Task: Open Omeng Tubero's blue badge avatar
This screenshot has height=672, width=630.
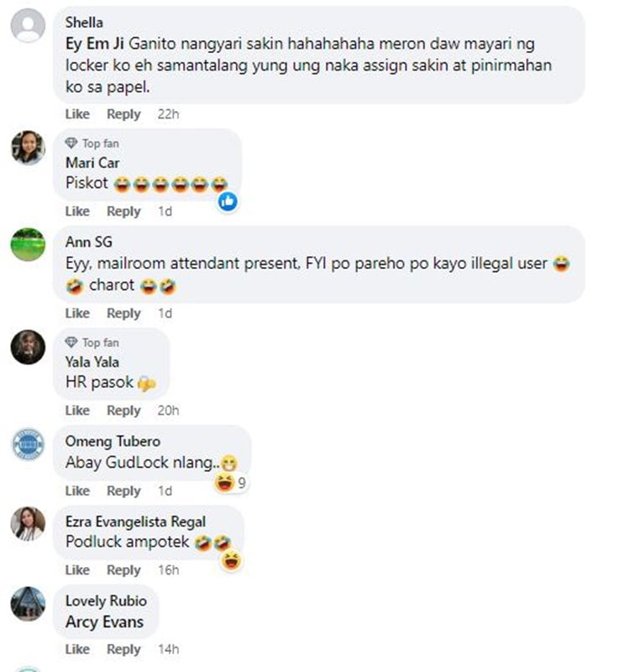Action: (28, 444)
